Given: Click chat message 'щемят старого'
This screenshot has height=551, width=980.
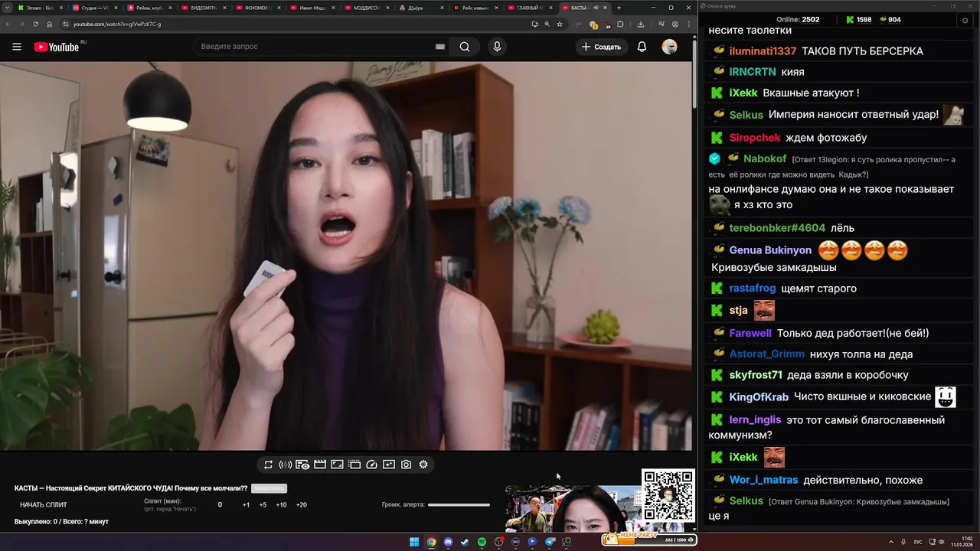Looking at the screenshot, I should 818,289.
